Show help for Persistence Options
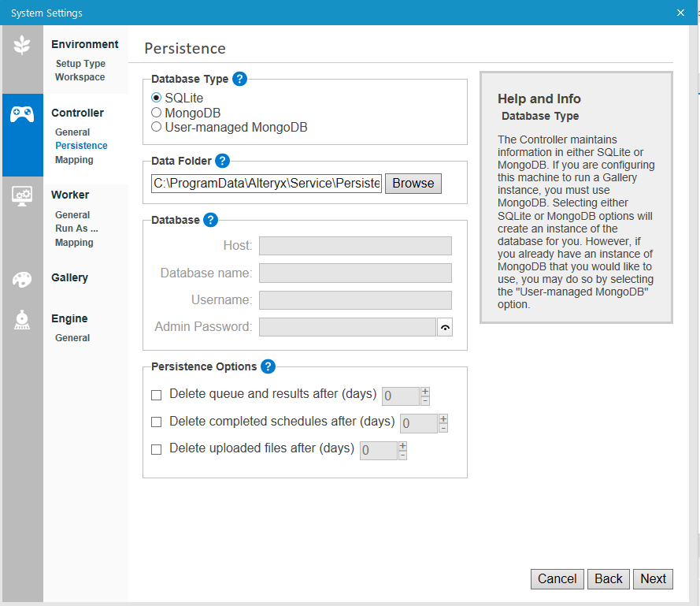Image resolution: width=700 pixels, height=606 pixels. (268, 366)
